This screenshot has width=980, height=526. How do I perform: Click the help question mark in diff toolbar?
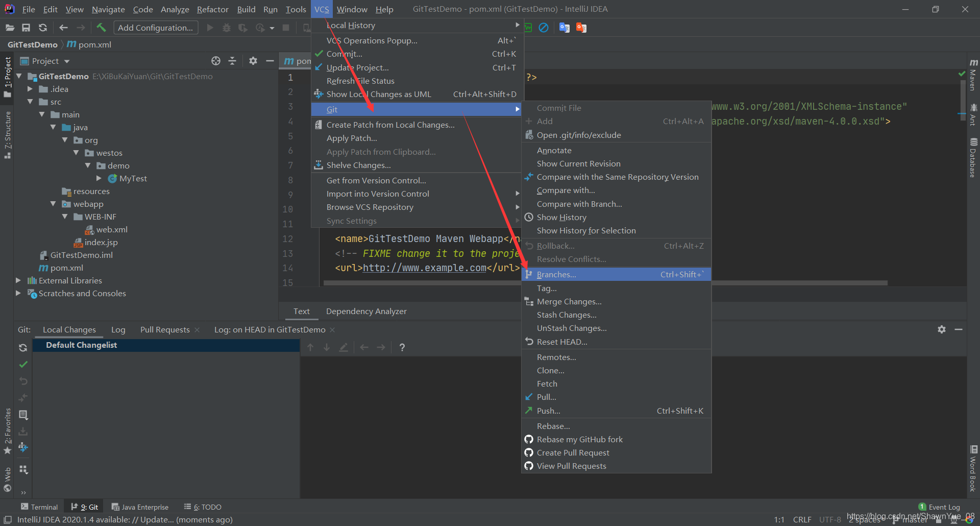tap(402, 347)
